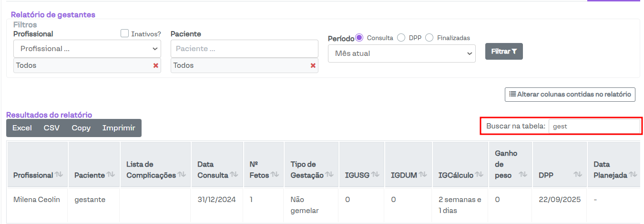Screen dimensions: 644x224
Task: Remove the Todos tag under Profissional
Action: click(x=155, y=65)
